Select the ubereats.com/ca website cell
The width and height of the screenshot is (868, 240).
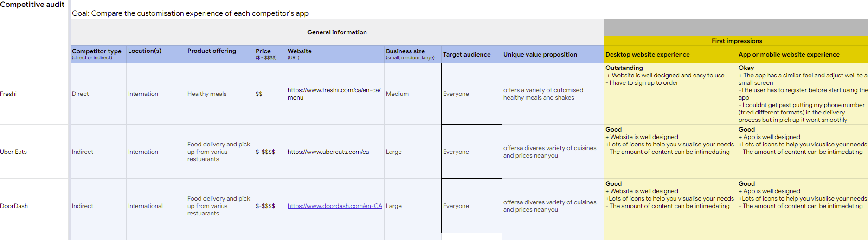[x=335, y=152]
